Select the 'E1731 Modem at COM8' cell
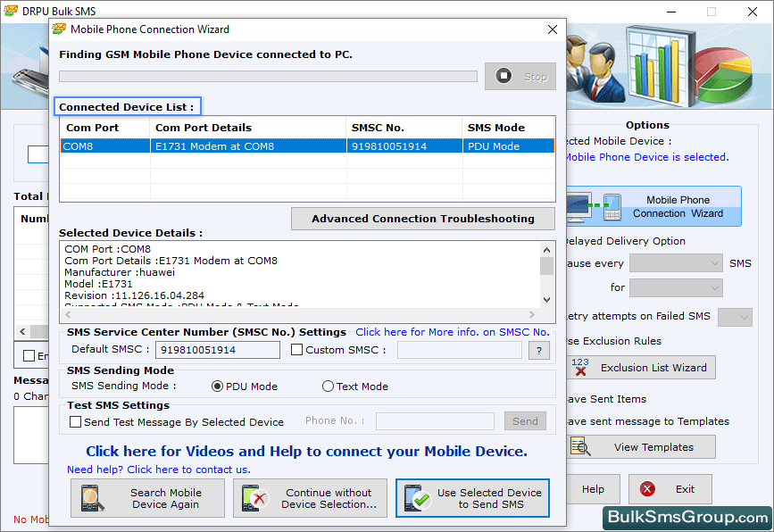 (x=248, y=146)
